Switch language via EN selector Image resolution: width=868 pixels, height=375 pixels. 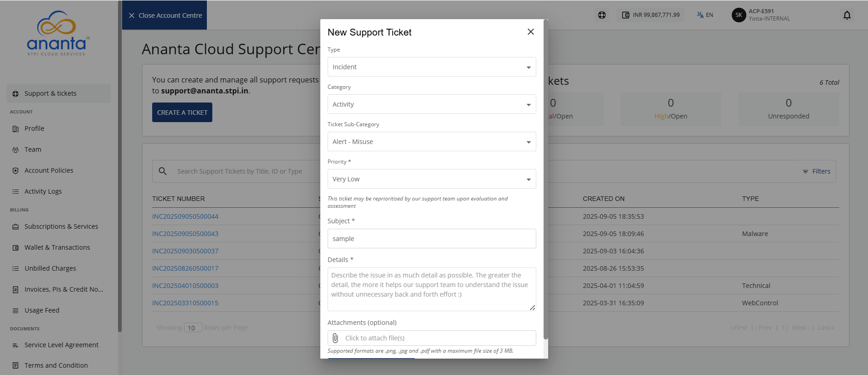click(705, 15)
